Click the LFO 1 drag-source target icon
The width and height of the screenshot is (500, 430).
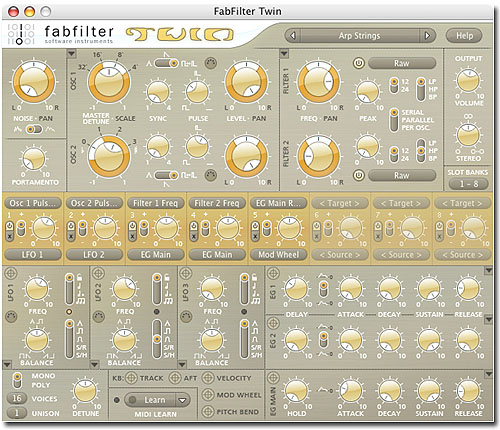point(11,273)
